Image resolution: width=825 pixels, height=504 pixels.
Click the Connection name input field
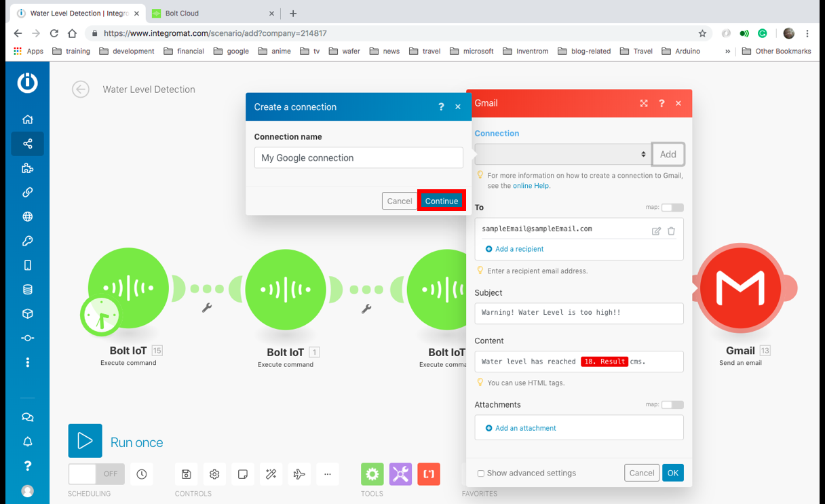click(x=358, y=158)
